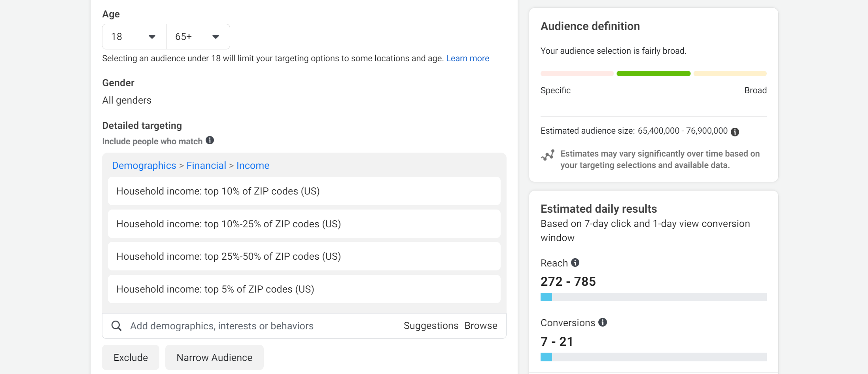868x374 pixels.
Task: Click the Conversions estimate progress bar
Action: click(653, 357)
